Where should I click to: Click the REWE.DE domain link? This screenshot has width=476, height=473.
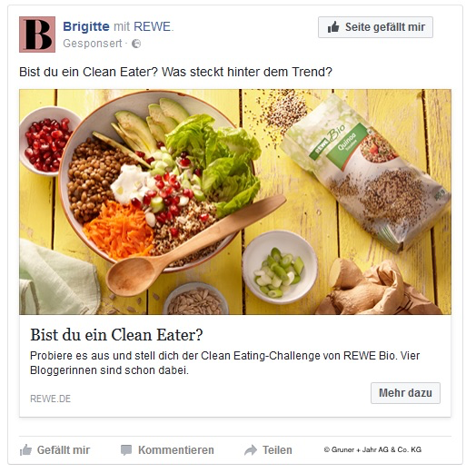tap(50, 399)
